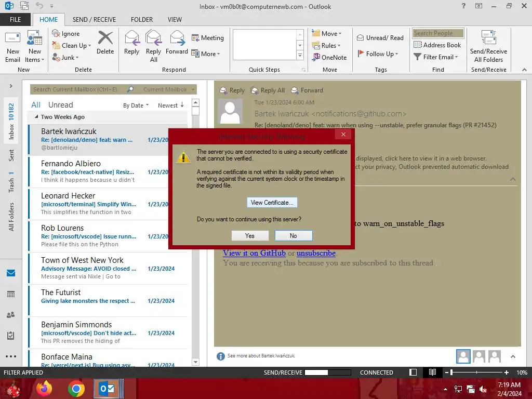The height and width of the screenshot is (399, 532).
Task: Click the ribbon Reply All icon
Action: (x=153, y=38)
